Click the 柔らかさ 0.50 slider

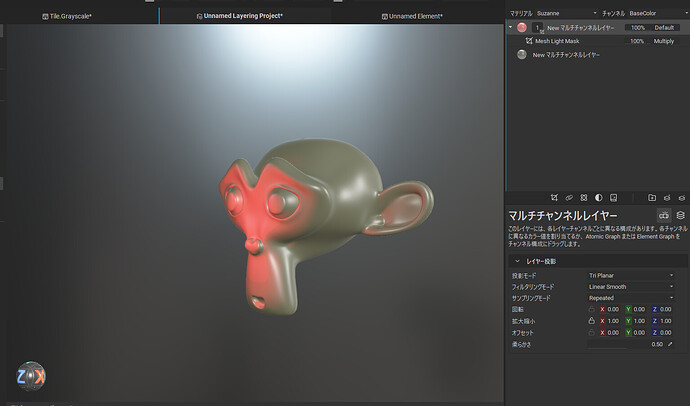pos(626,344)
